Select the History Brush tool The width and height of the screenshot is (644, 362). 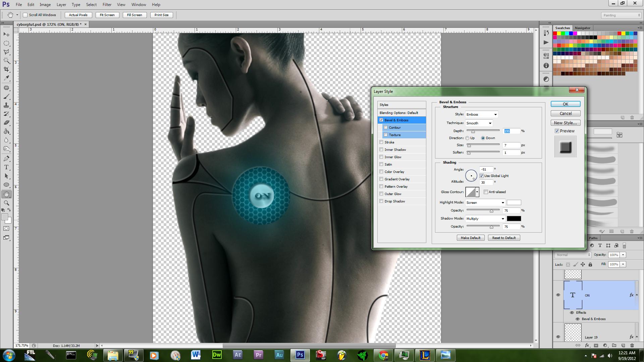pyautogui.click(x=6, y=114)
